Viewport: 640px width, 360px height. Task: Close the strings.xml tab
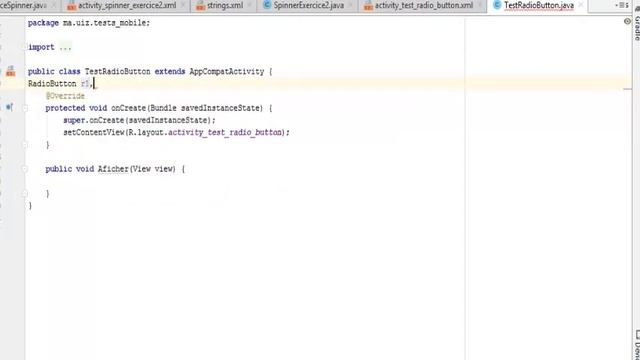[x=250, y=5]
